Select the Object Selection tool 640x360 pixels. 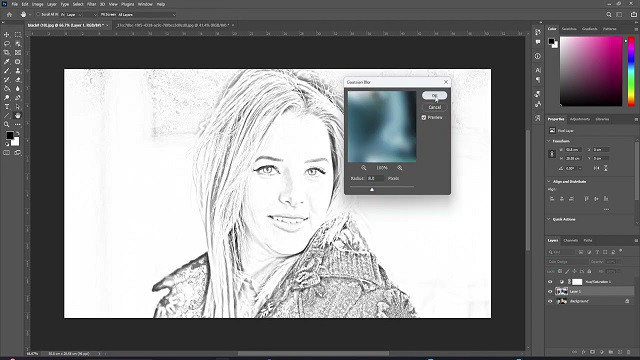(x=18, y=44)
